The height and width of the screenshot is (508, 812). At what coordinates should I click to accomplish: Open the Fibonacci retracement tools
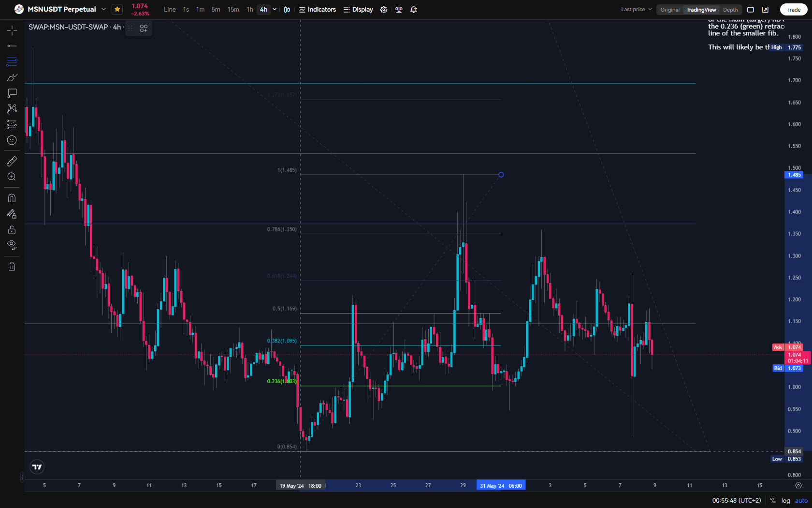(12, 61)
